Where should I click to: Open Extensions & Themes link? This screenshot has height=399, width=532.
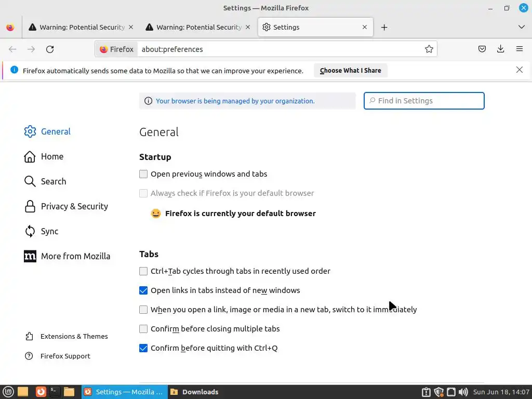pos(66,336)
